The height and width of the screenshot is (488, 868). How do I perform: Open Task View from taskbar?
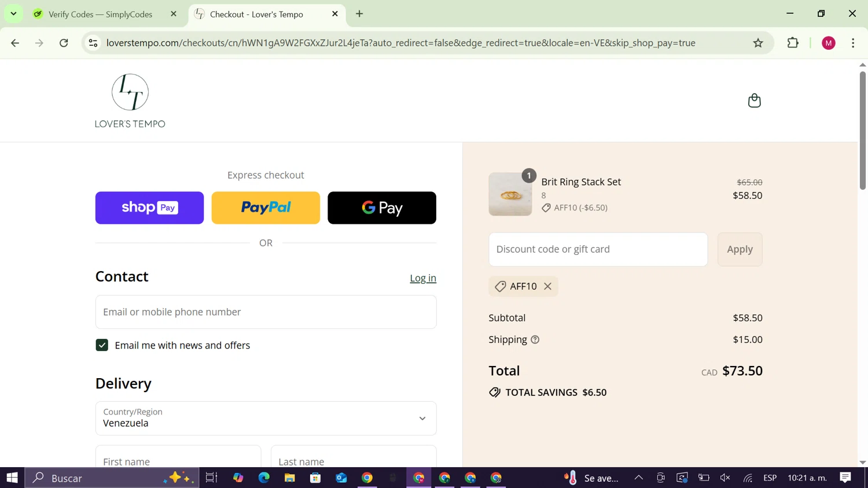tap(211, 478)
